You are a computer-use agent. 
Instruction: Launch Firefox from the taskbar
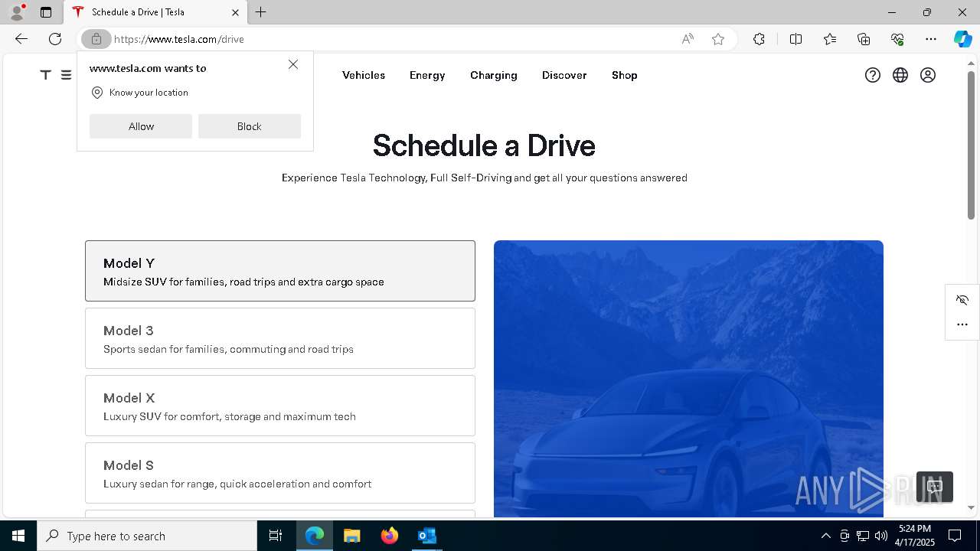point(390,536)
